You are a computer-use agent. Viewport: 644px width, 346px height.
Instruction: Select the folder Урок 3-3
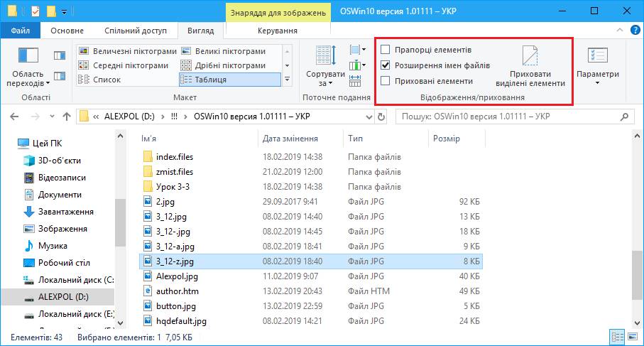tap(173, 187)
